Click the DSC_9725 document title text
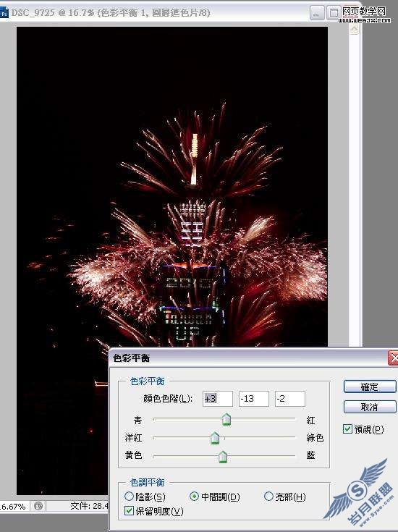 click(x=111, y=13)
